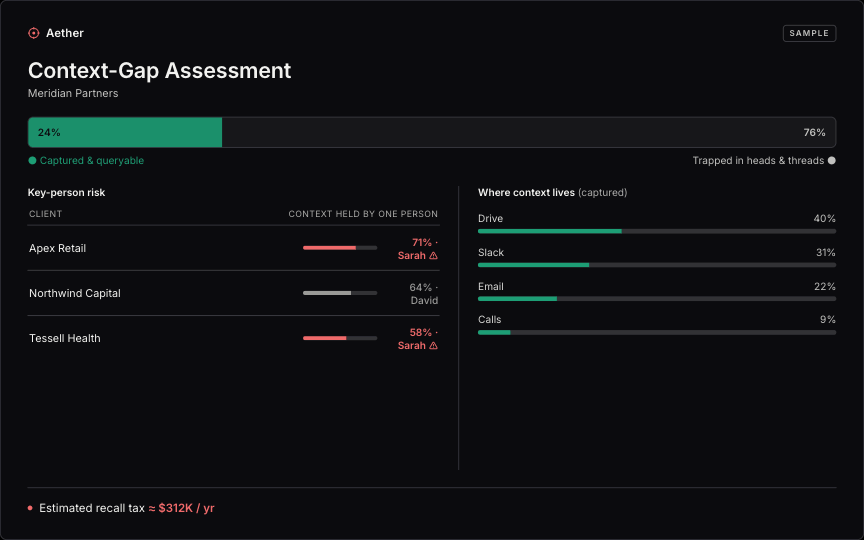The image size is (864, 540).
Task: Click the 31% Slack value
Action: [x=825, y=252]
